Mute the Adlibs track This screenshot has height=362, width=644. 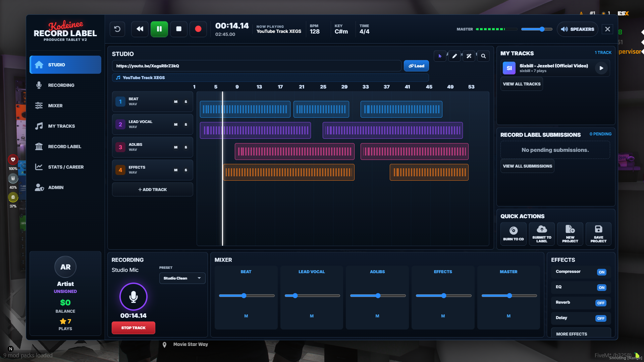pos(176,147)
